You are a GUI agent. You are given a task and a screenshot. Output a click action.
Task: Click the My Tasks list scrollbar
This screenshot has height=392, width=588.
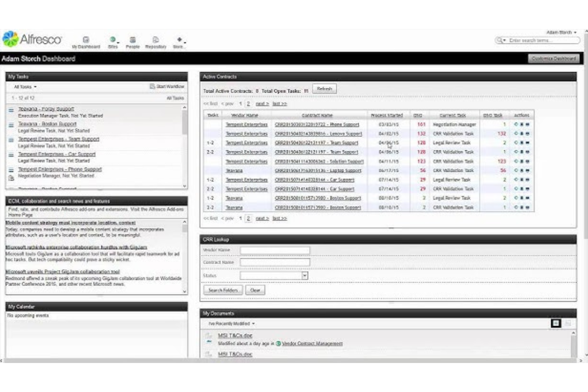point(184,122)
